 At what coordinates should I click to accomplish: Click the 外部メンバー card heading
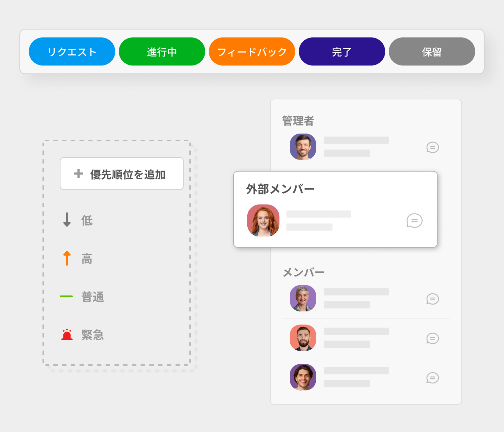pos(280,189)
